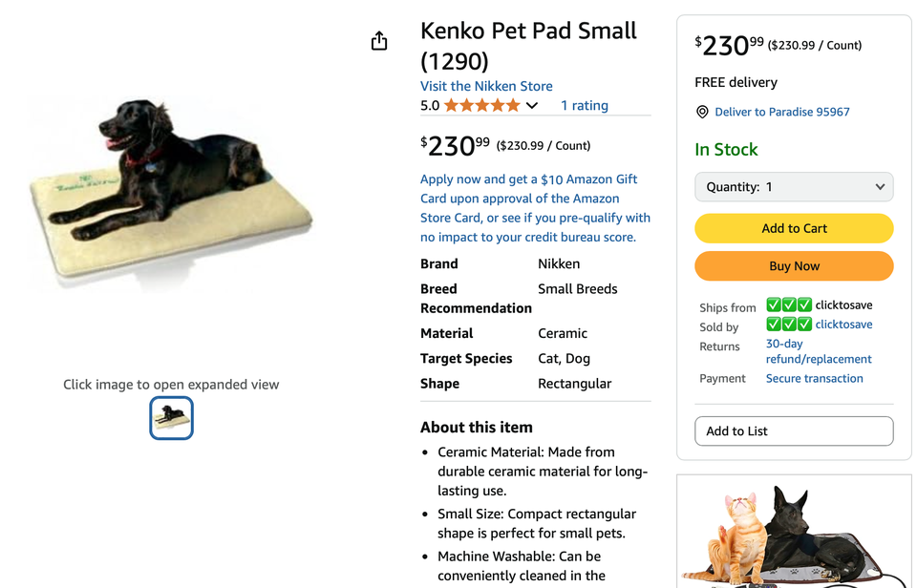917x588 pixels.
Task: Open 30-day refund/replacement returns link
Action: coord(818,351)
